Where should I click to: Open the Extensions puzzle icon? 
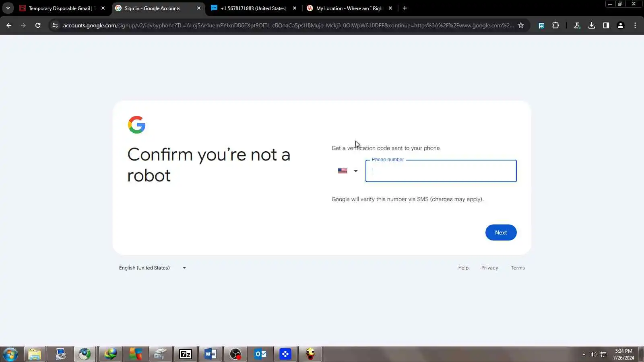coord(556,25)
